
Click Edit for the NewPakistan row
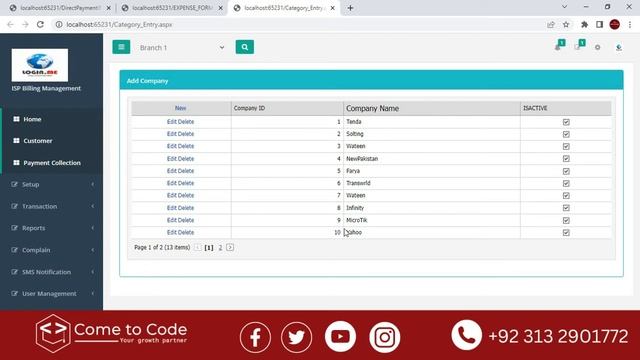(171, 159)
